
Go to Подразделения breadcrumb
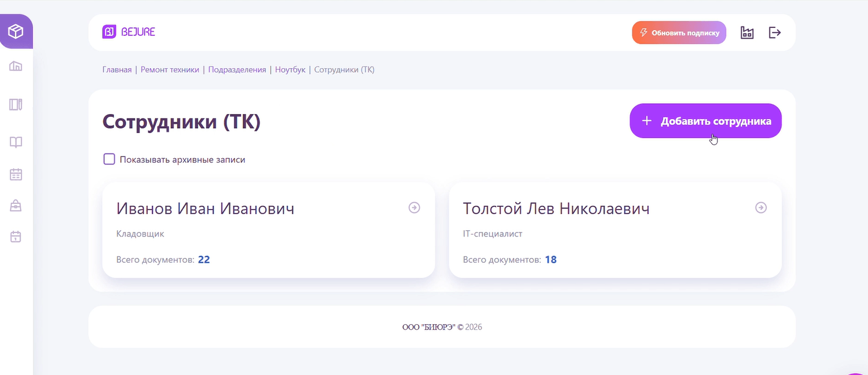237,70
